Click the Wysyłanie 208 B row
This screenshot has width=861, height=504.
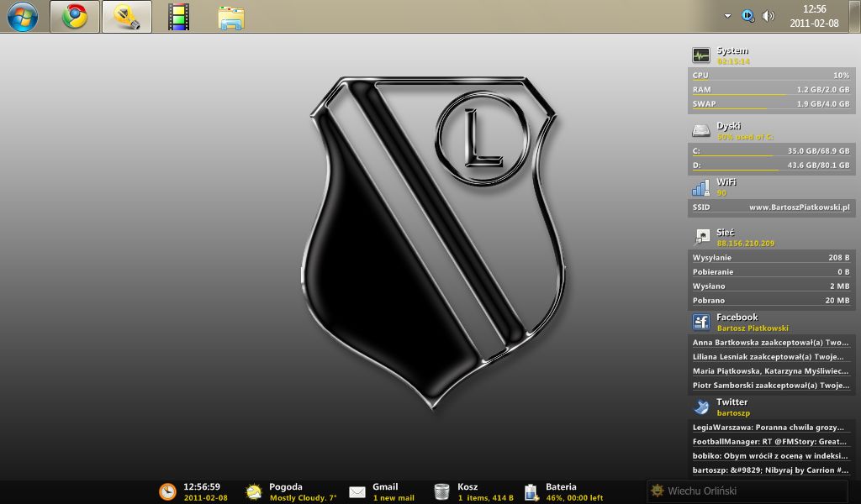pos(771,257)
